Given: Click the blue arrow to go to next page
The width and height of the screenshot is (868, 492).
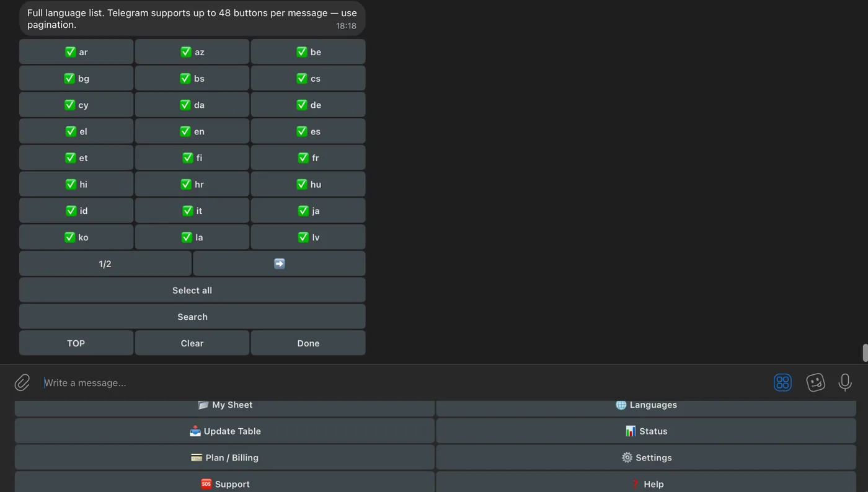Looking at the screenshot, I should 278,263.
